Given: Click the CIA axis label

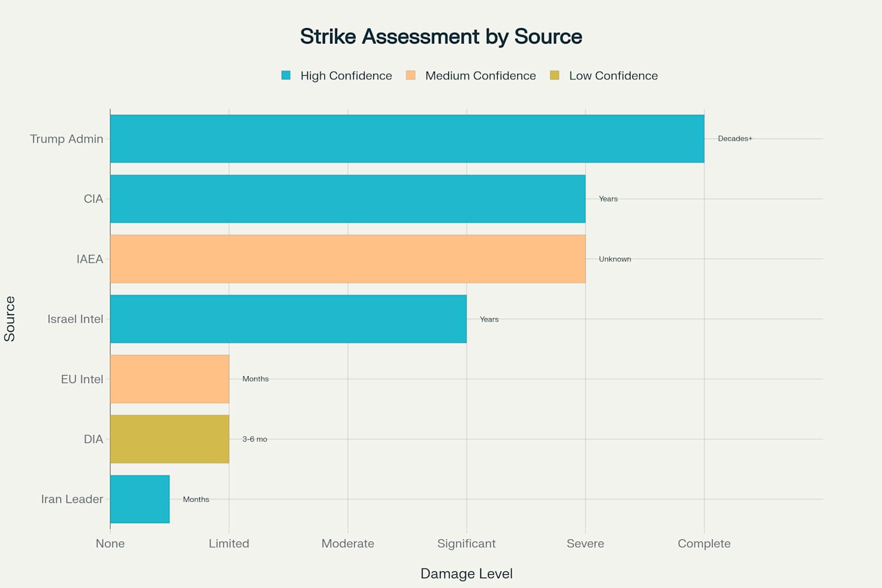Looking at the screenshot, I should tap(94, 199).
